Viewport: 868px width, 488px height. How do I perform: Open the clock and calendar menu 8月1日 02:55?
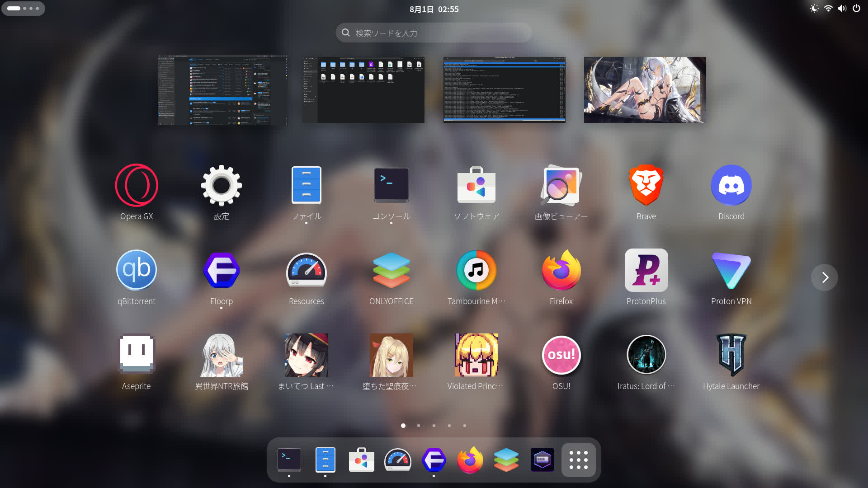434,9
